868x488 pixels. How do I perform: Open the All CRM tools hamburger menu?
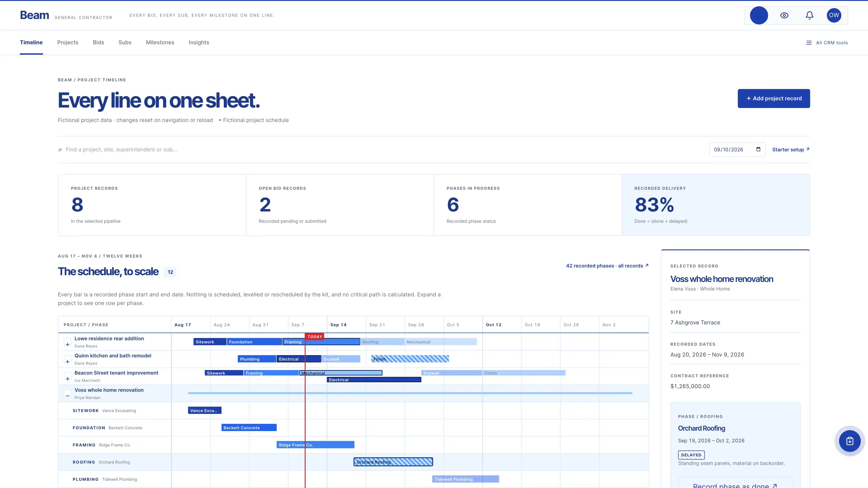click(x=827, y=43)
